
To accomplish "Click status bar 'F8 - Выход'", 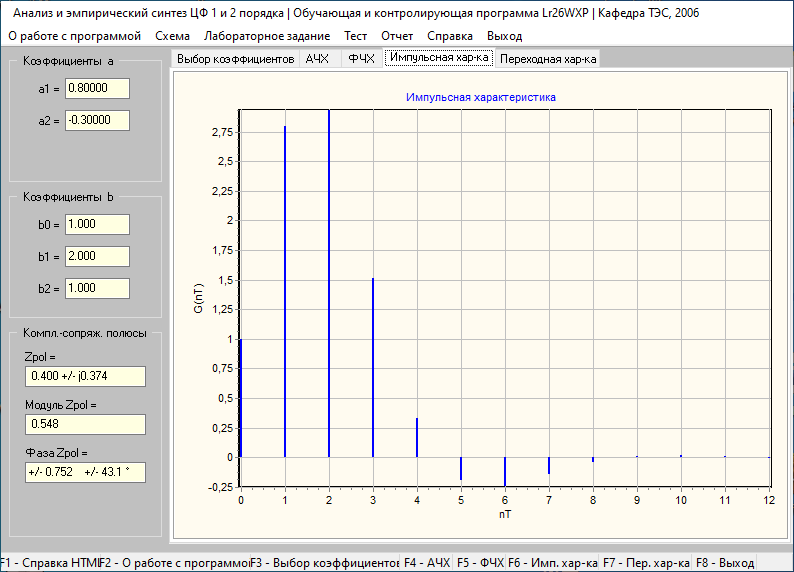I will click(725, 563).
